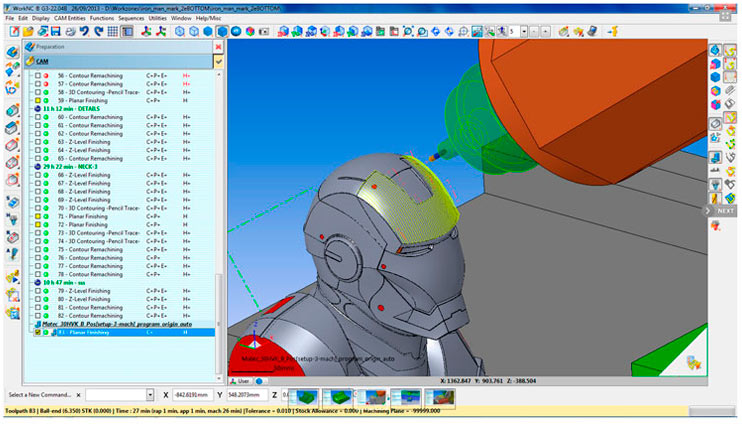
Task: Click the X coordinate input field
Action: point(191,394)
